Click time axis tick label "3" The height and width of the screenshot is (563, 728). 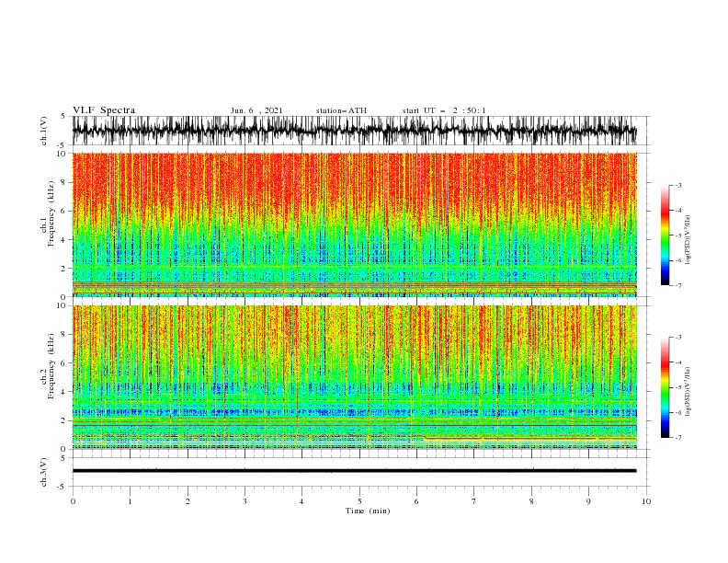coord(245,501)
